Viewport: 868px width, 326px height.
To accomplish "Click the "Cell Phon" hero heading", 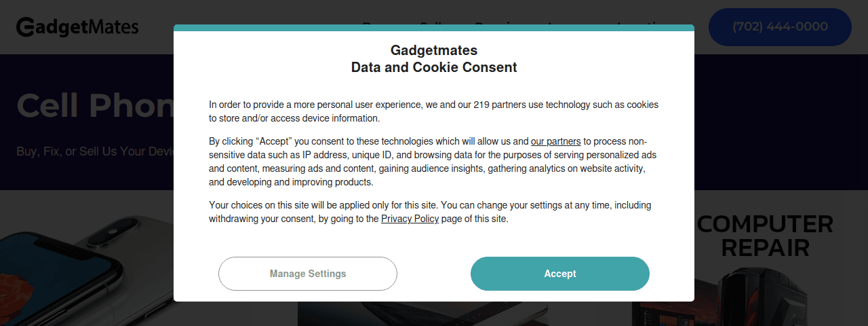I will tap(95, 105).
